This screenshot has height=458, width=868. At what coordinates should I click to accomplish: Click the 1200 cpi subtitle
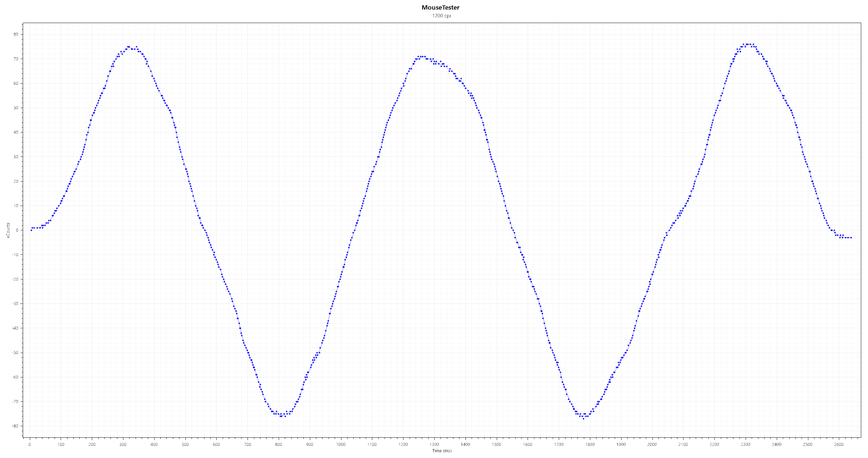point(441,16)
